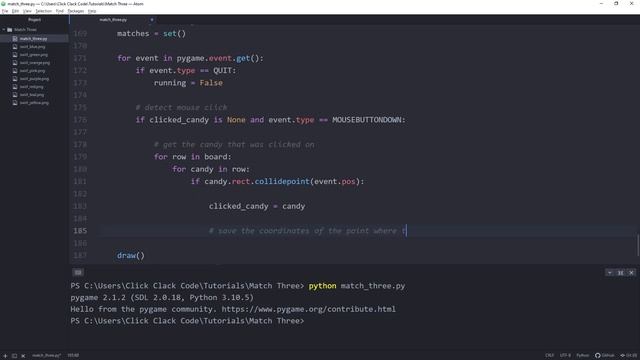Viewport: 640px width, 360px height.
Task: Change the UTF-8 file encoding
Action: click(565, 356)
